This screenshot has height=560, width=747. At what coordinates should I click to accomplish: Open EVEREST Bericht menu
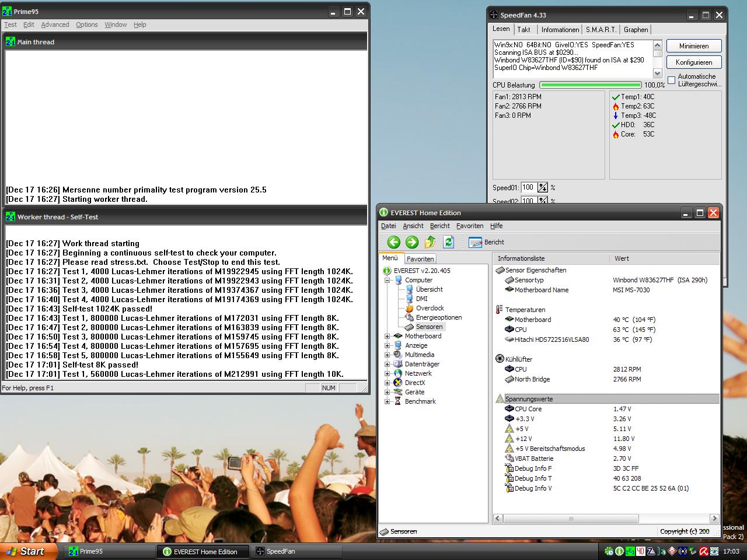[x=440, y=226]
